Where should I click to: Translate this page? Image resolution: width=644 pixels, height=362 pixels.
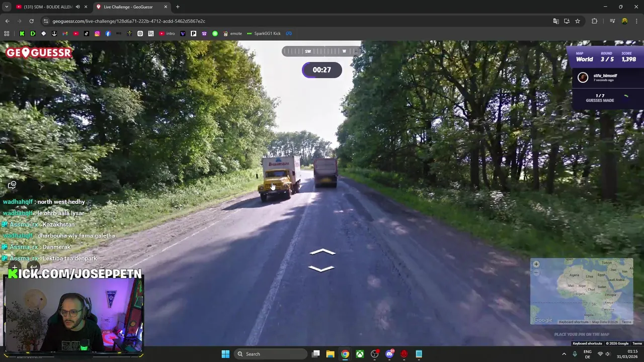point(556,21)
